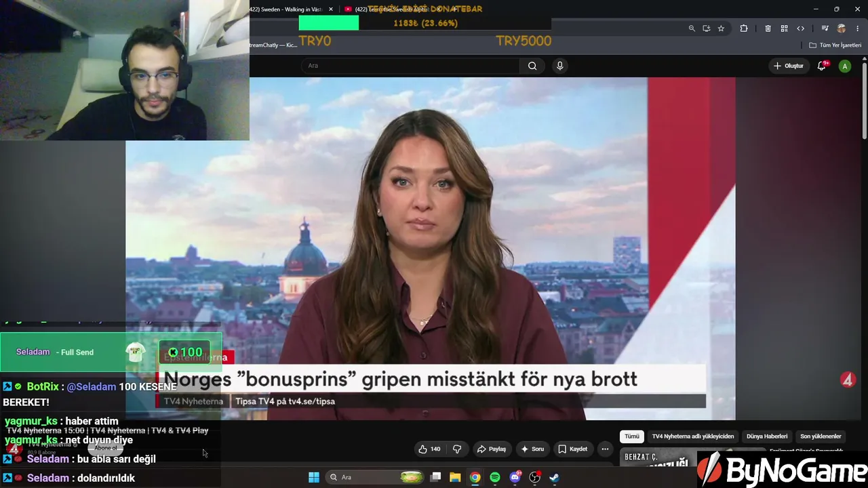Open Spotify from the taskbar
This screenshot has height=488, width=868.
point(495,477)
